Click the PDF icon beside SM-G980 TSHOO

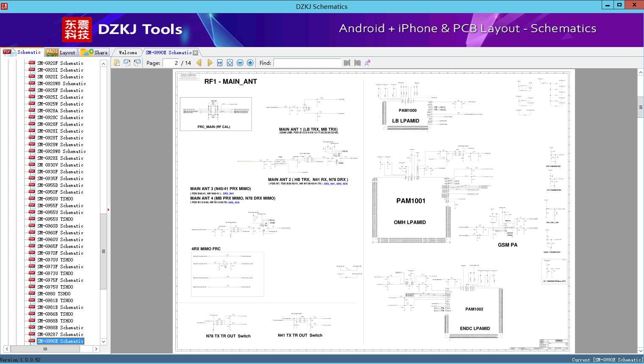click(x=32, y=294)
